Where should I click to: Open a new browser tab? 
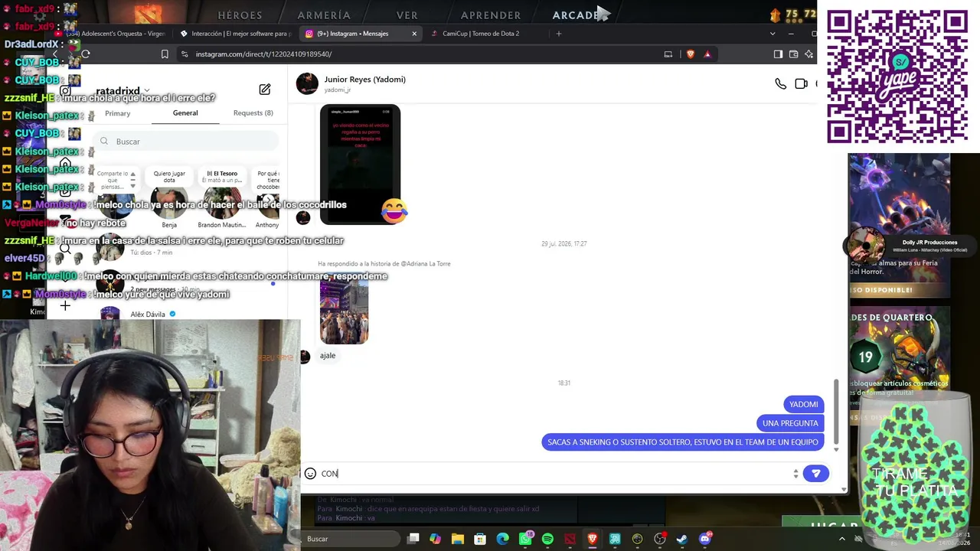[559, 34]
